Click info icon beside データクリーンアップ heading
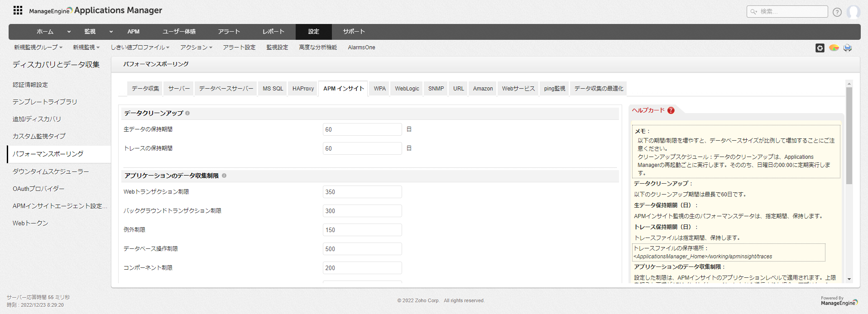 tap(187, 113)
